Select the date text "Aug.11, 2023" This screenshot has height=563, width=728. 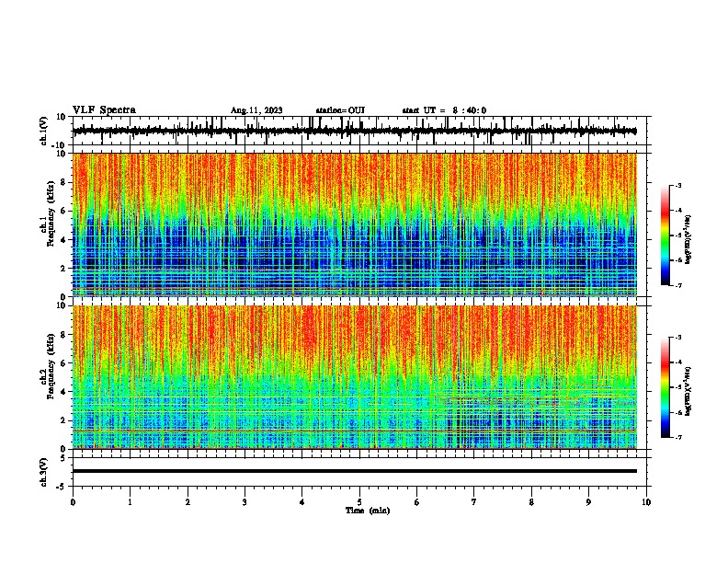(256, 110)
